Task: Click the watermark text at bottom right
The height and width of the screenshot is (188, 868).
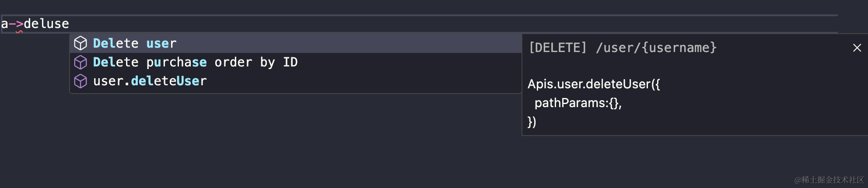Action: (829, 180)
